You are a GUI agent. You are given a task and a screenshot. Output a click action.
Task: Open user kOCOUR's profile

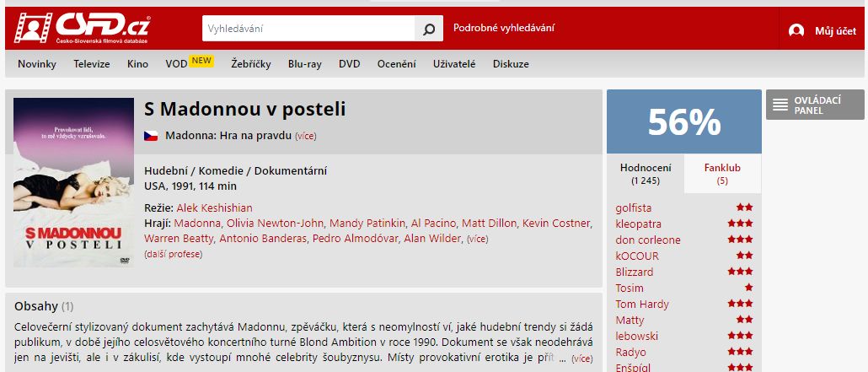(637, 256)
